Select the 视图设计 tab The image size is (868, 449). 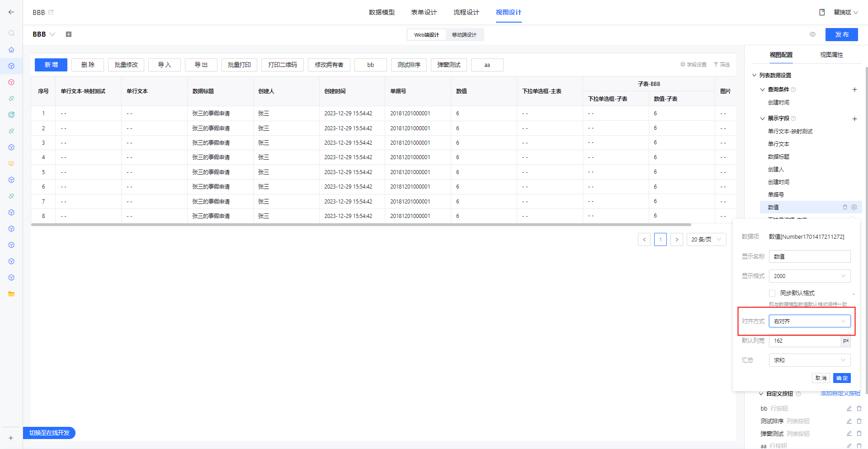pos(509,12)
